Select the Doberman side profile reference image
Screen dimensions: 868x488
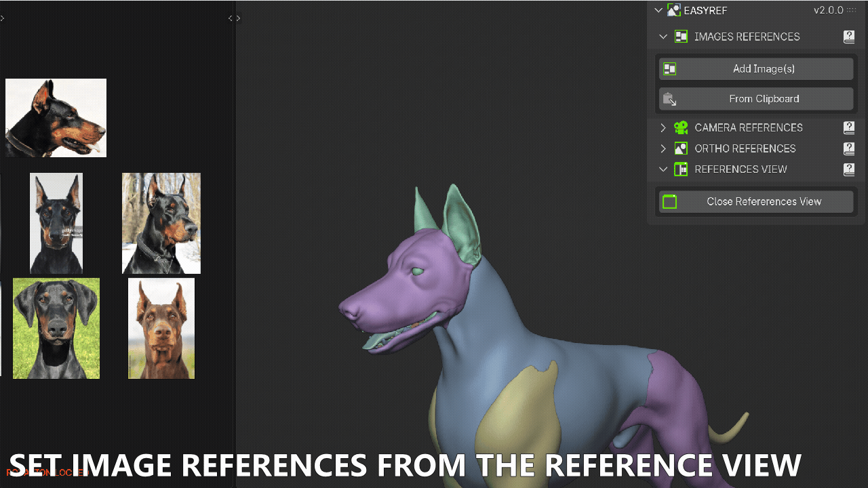[56, 118]
